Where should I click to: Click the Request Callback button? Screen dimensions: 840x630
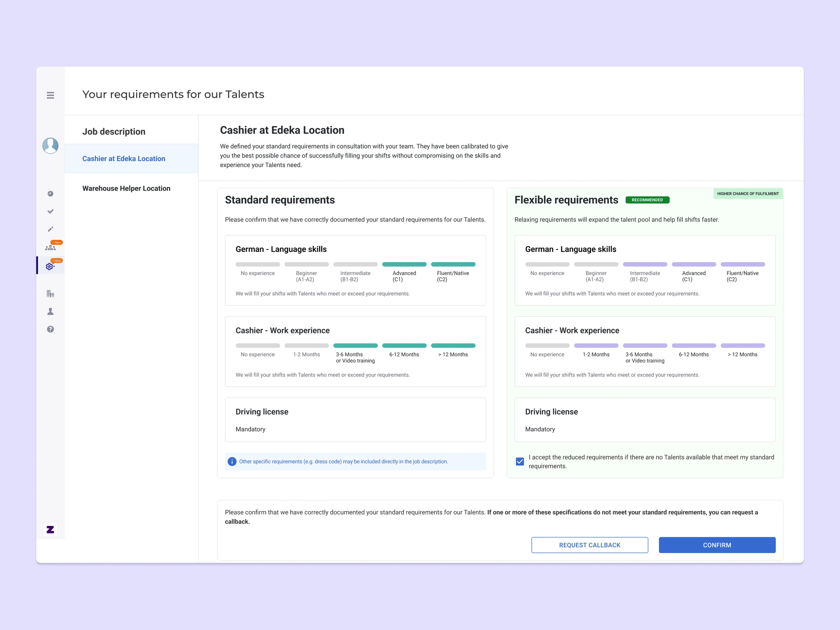tap(590, 545)
